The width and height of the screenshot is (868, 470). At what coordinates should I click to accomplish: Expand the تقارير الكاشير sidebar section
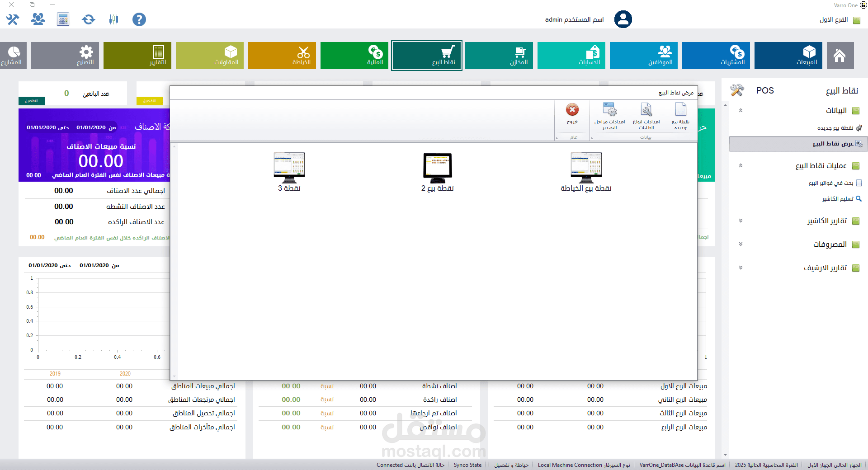click(741, 221)
